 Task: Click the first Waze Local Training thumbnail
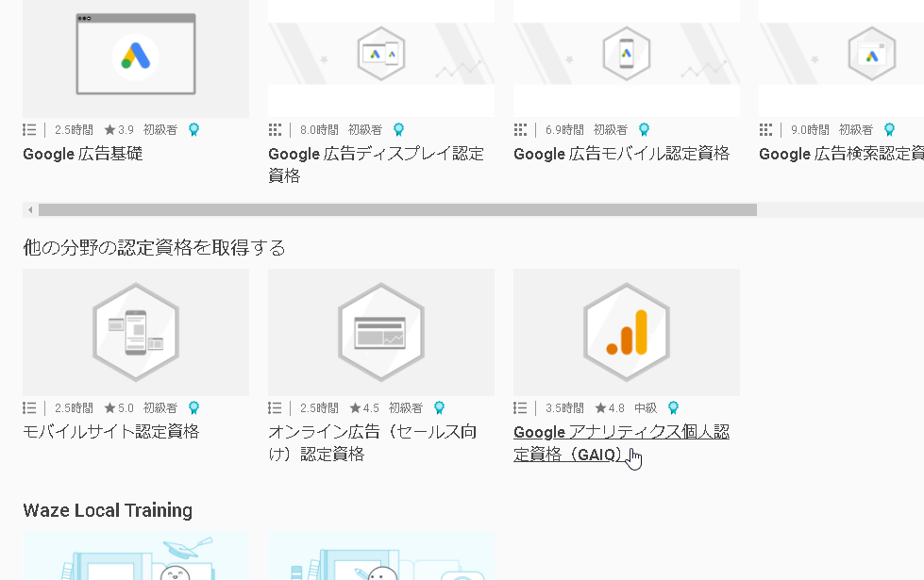pyautogui.click(x=136, y=556)
